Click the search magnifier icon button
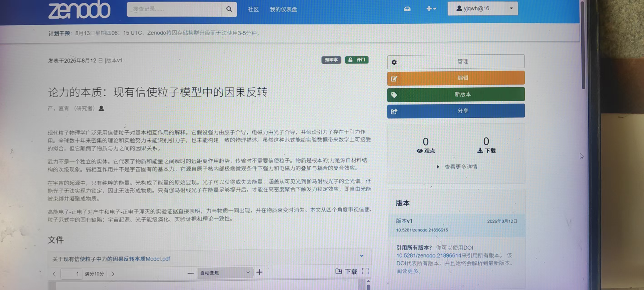Screen dimensions: 644x290 [229, 9]
